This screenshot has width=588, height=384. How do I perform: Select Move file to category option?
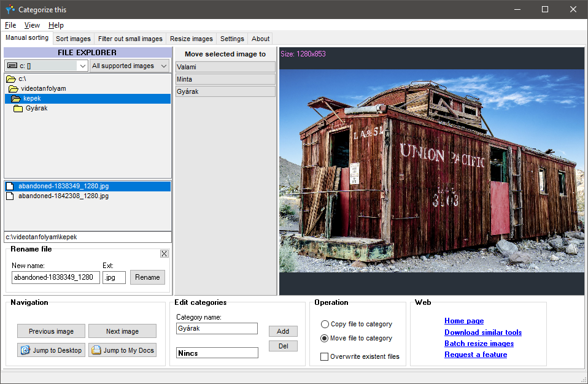[325, 338]
